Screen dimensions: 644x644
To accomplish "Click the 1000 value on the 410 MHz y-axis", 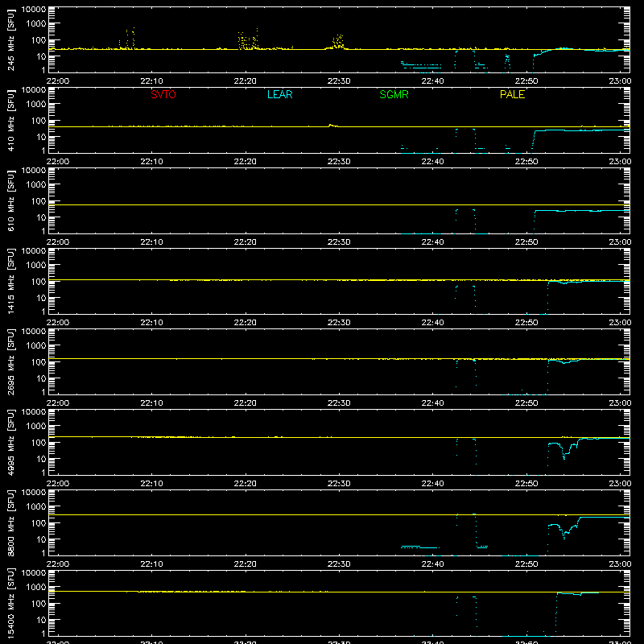I will 36,105.
